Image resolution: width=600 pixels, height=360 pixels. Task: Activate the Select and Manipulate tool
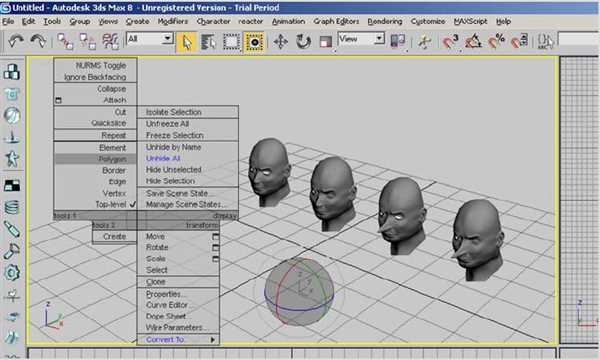[424, 41]
